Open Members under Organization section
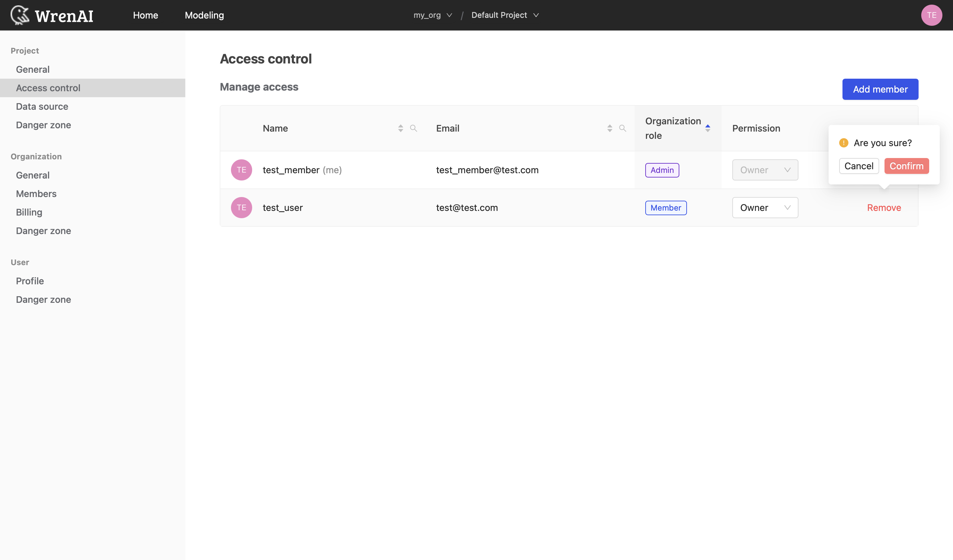Viewport: 953px width, 560px height. click(x=36, y=193)
